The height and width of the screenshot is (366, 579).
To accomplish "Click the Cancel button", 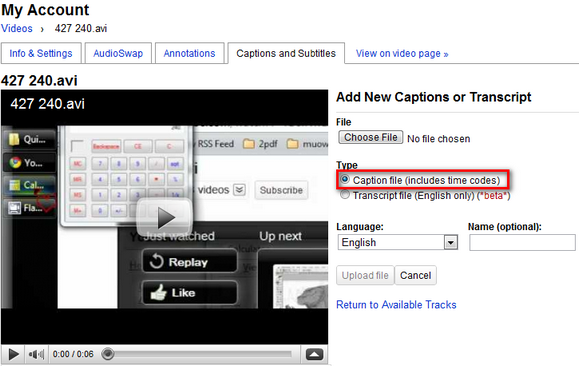I will [415, 275].
